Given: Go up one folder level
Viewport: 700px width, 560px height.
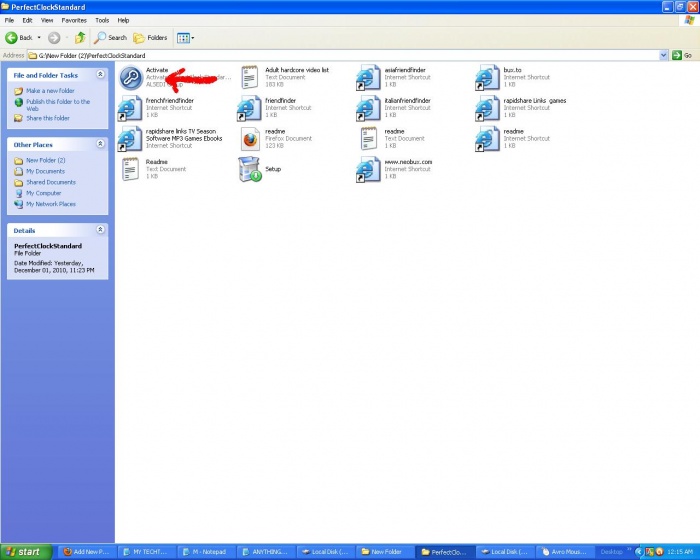Looking at the screenshot, I should (80, 38).
